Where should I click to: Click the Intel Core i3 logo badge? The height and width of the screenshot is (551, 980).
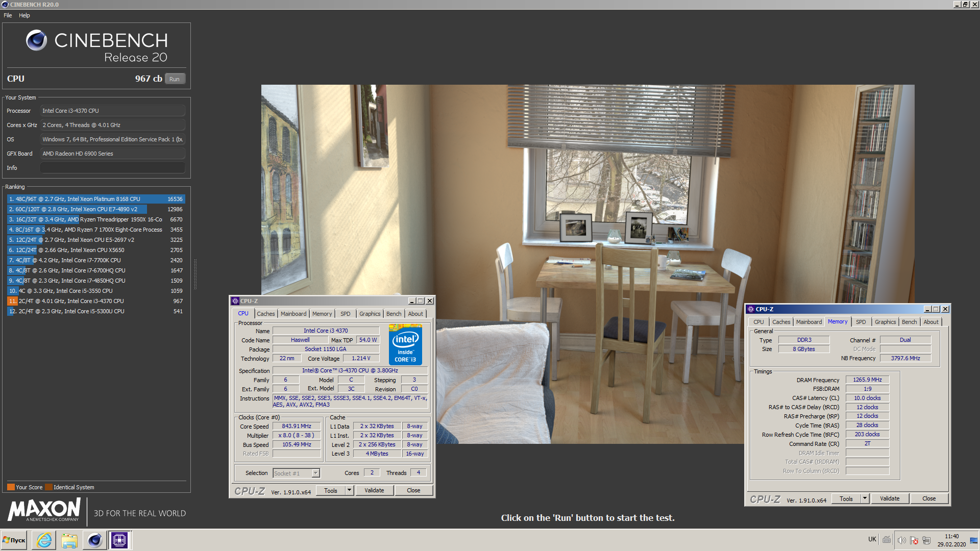(x=405, y=344)
